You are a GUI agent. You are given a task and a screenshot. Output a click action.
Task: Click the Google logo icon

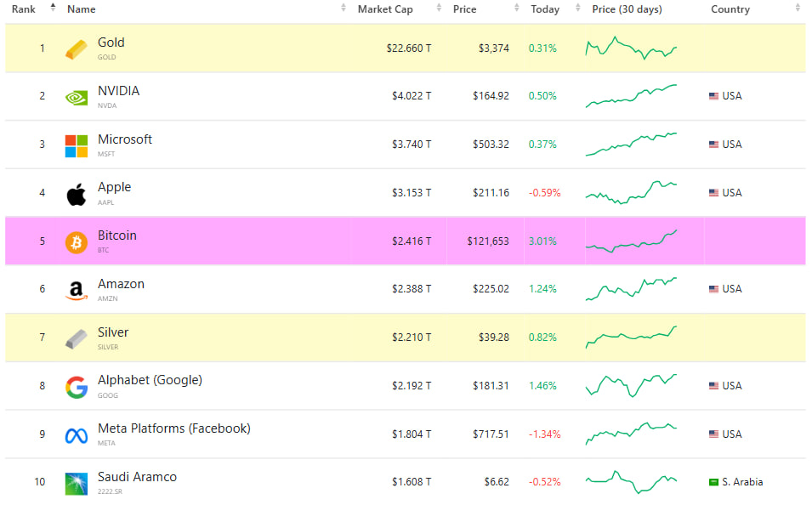(76, 387)
